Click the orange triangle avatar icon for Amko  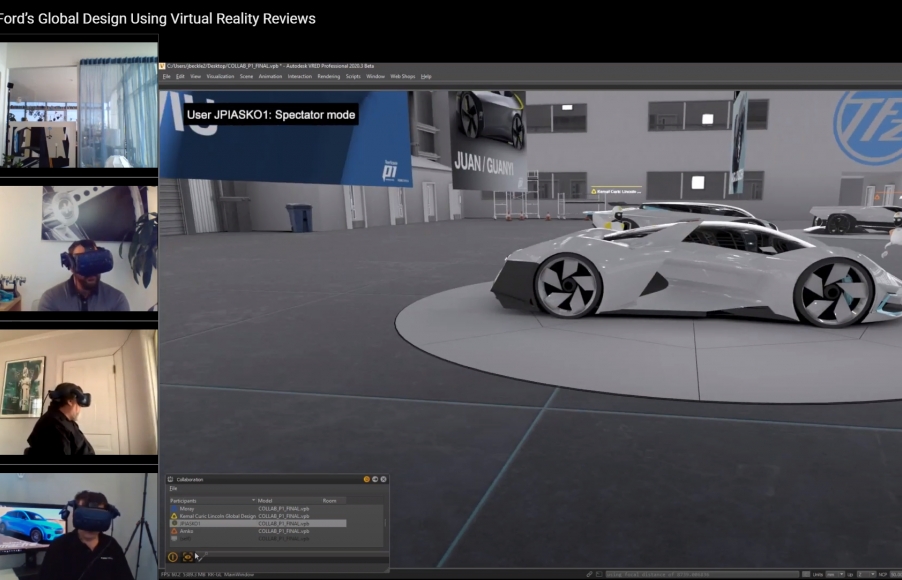coord(174,531)
